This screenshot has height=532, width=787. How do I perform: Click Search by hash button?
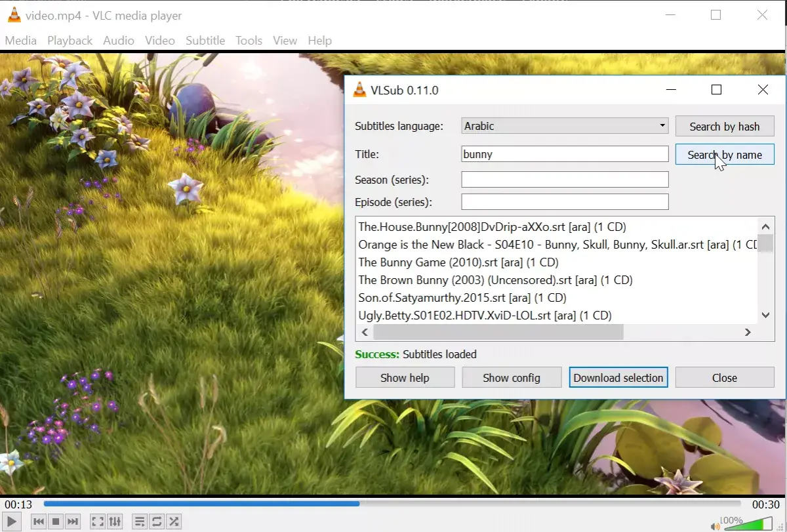(725, 127)
